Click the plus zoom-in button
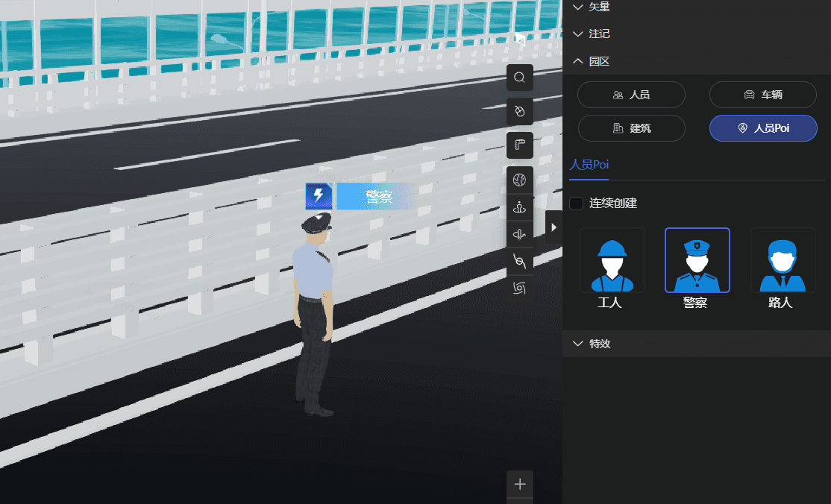Viewport: 831px width, 504px height. point(520,483)
